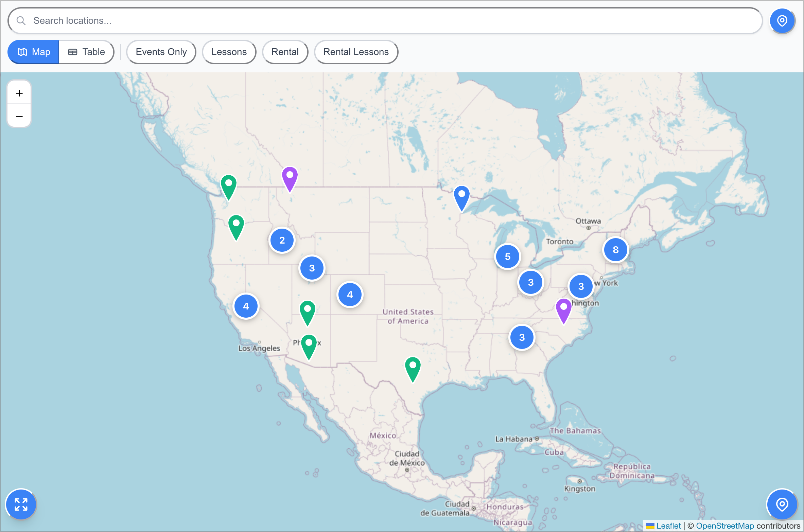The image size is (804, 532).
Task: Expand the cluster of 5 near Lake Michigan
Action: [508, 256]
